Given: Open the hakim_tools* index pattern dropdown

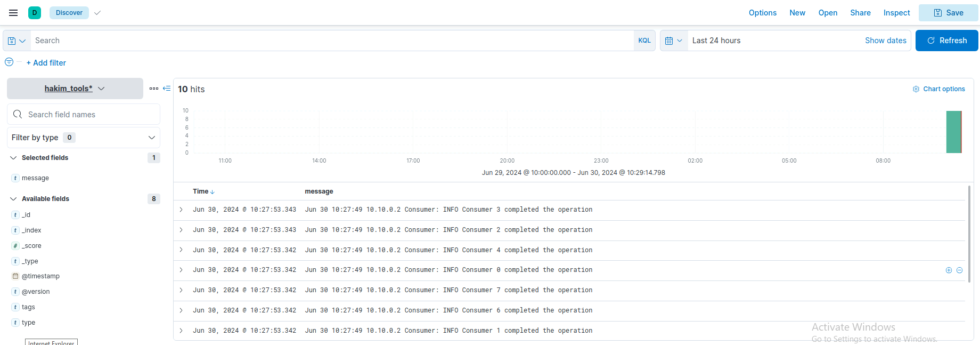Looking at the screenshot, I should 75,89.
